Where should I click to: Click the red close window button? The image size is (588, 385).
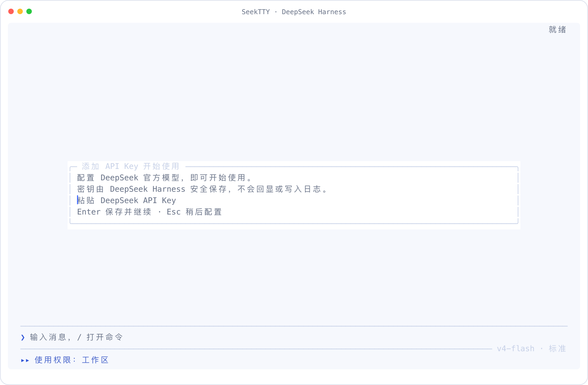(x=11, y=11)
